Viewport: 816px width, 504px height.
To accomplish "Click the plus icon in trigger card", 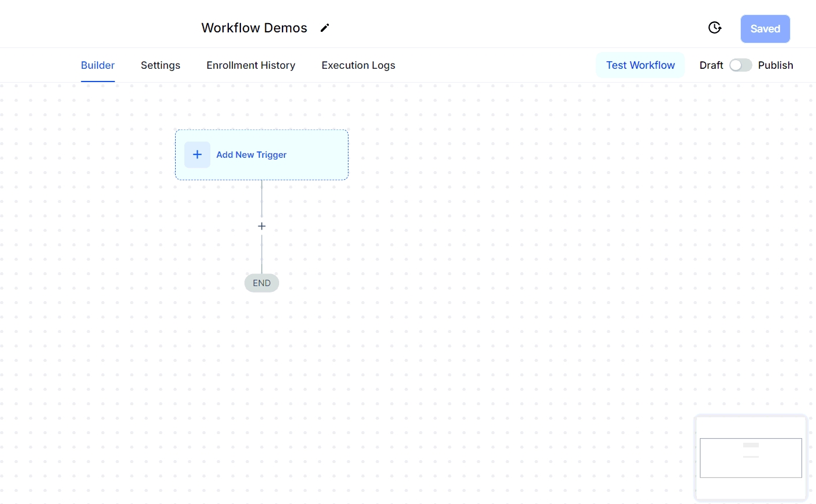I will click(x=197, y=154).
